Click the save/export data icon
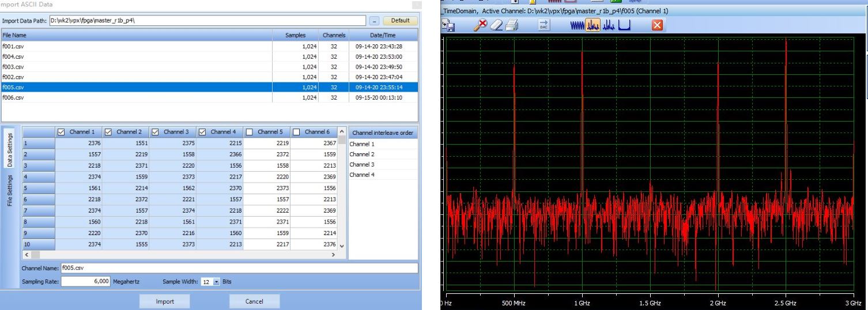The image size is (868, 310). point(448,25)
